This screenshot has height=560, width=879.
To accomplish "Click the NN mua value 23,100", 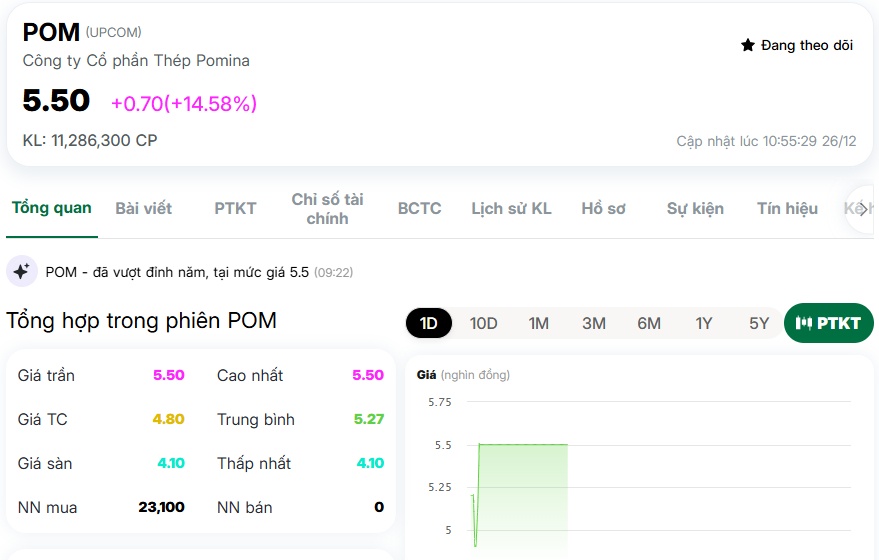I will pos(161,507).
